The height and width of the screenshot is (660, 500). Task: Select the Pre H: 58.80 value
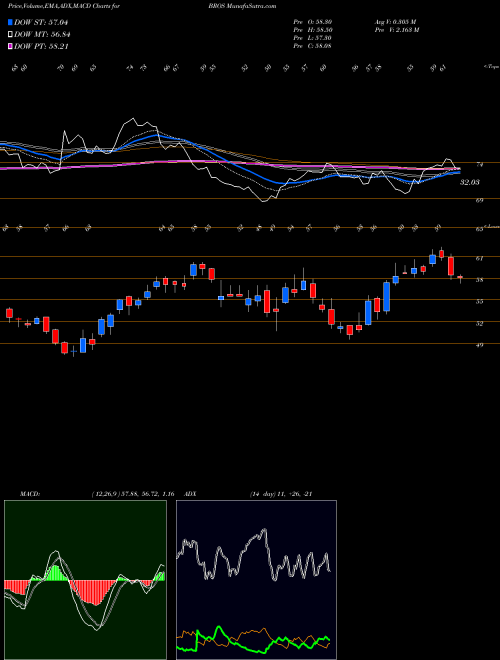coord(313,30)
